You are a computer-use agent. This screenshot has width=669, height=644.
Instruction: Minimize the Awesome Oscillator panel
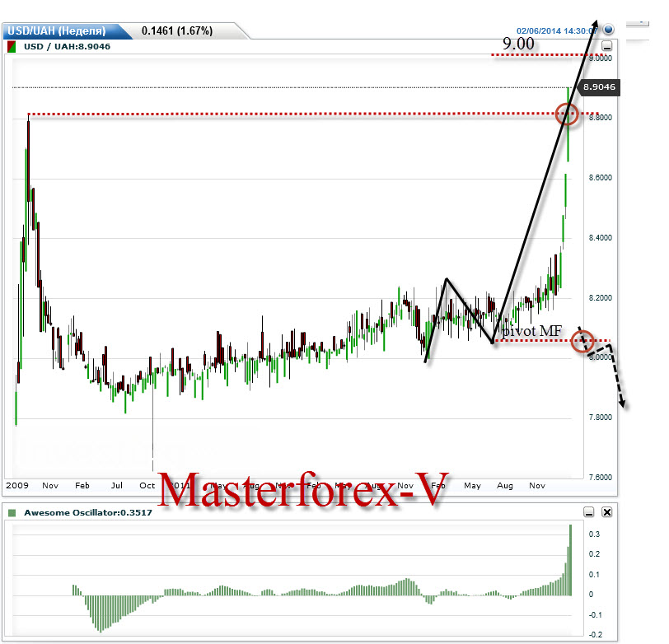[589, 512]
